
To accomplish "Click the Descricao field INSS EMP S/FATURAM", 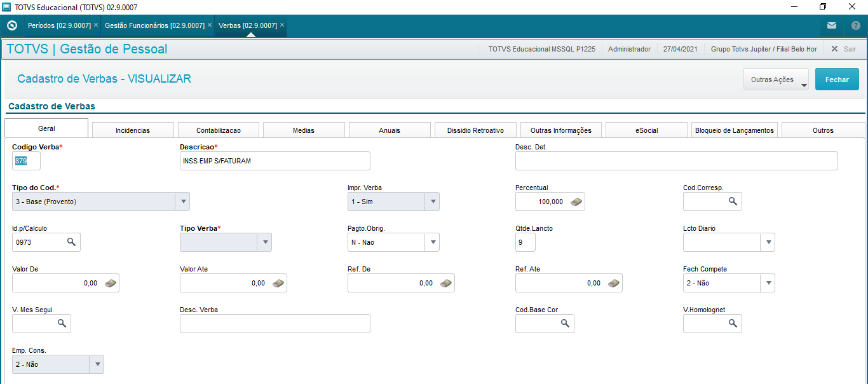I will pos(275,161).
